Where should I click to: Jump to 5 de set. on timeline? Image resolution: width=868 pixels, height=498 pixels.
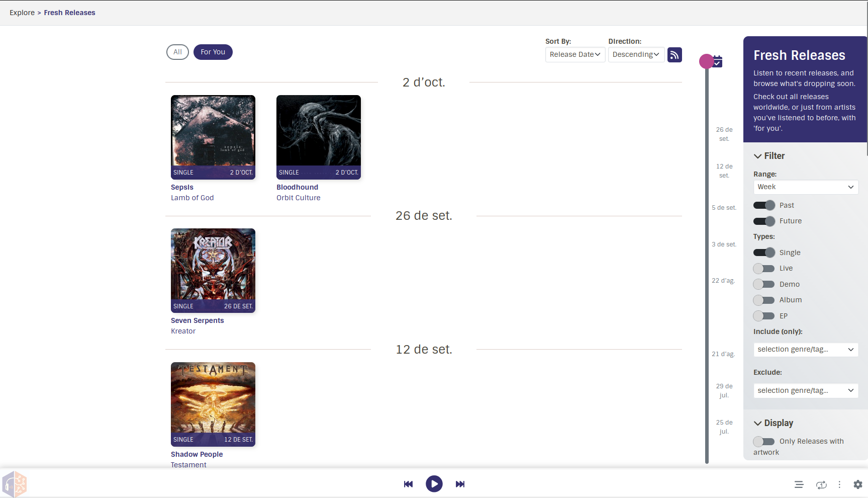pos(724,208)
